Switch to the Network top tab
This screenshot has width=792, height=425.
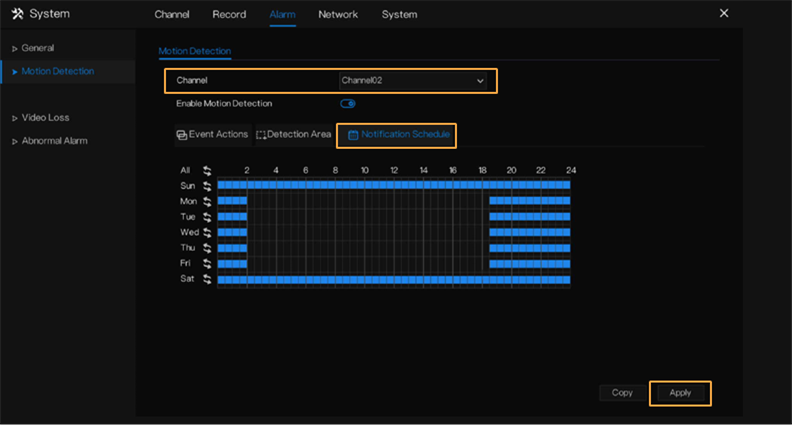[338, 14]
